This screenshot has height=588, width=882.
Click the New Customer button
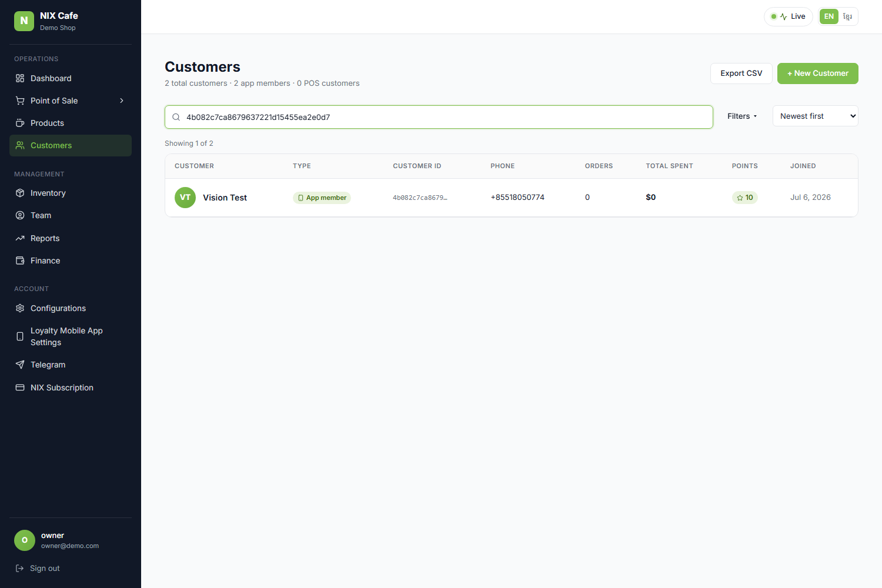[x=818, y=73]
